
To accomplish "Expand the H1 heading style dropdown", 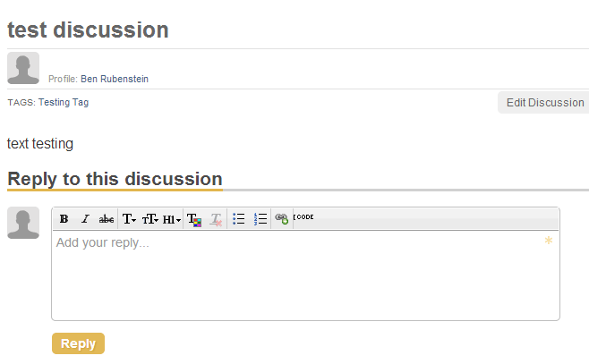I will (172, 219).
